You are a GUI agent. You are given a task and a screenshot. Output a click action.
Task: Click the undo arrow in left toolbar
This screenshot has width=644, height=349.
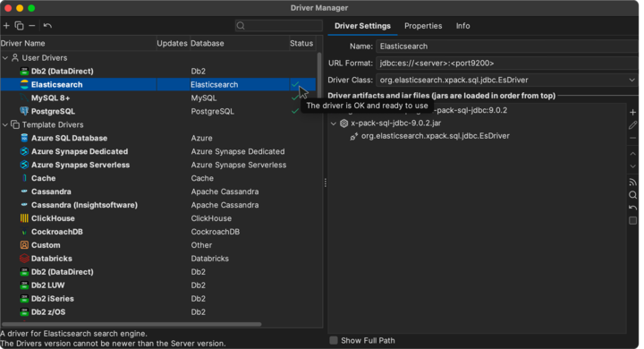click(47, 25)
